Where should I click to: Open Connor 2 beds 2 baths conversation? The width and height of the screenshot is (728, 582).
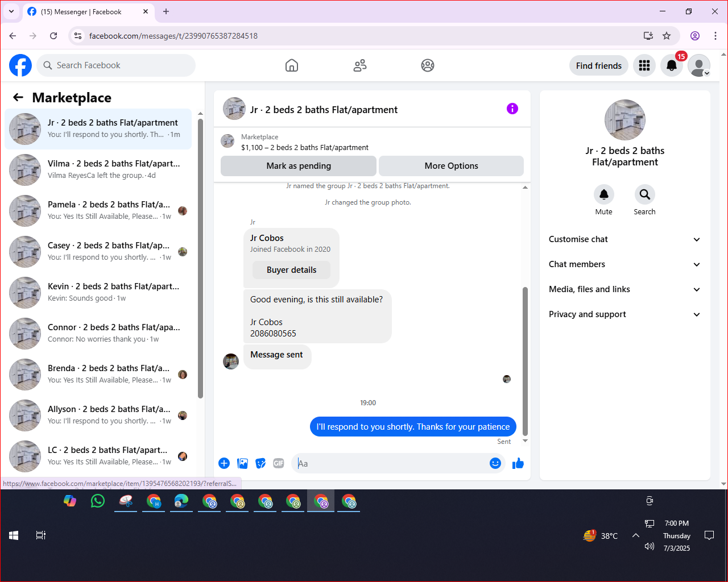point(98,334)
